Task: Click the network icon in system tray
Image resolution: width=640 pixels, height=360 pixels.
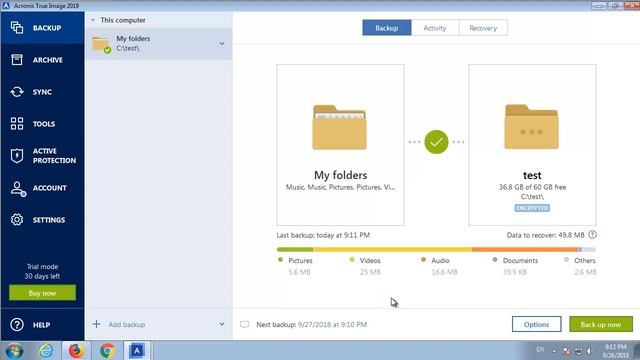Action: pos(578,351)
